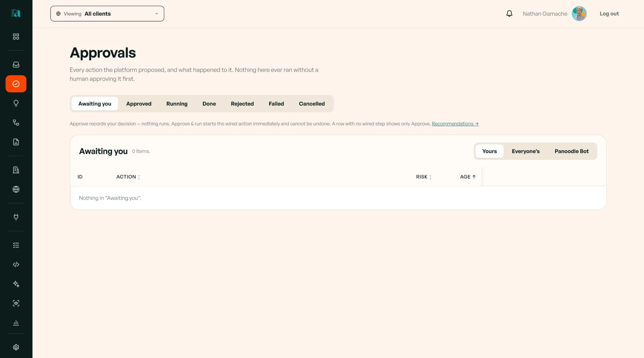Open the plug integrations sidebar icon
This screenshot has height=358, width=644.
tap(16, 217)
